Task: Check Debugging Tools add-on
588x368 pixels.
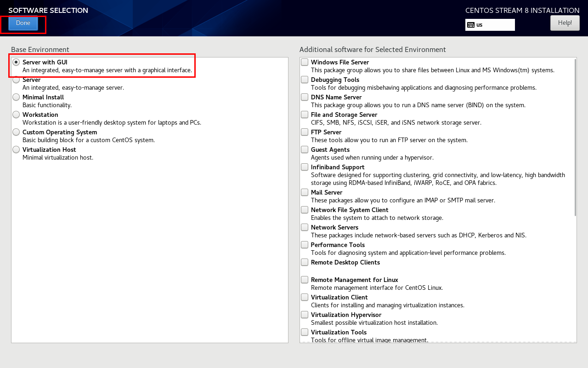Action: [x=305, y=80]
